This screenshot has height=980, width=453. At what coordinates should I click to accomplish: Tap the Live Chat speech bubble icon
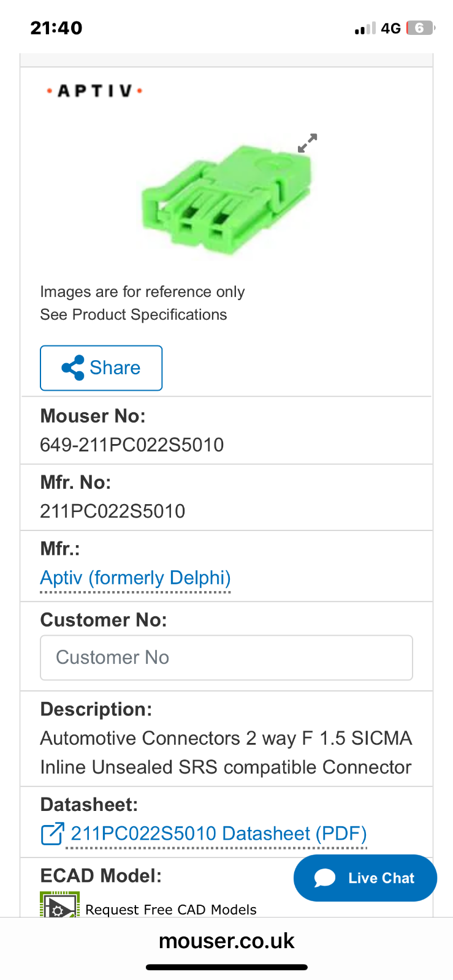325,878
